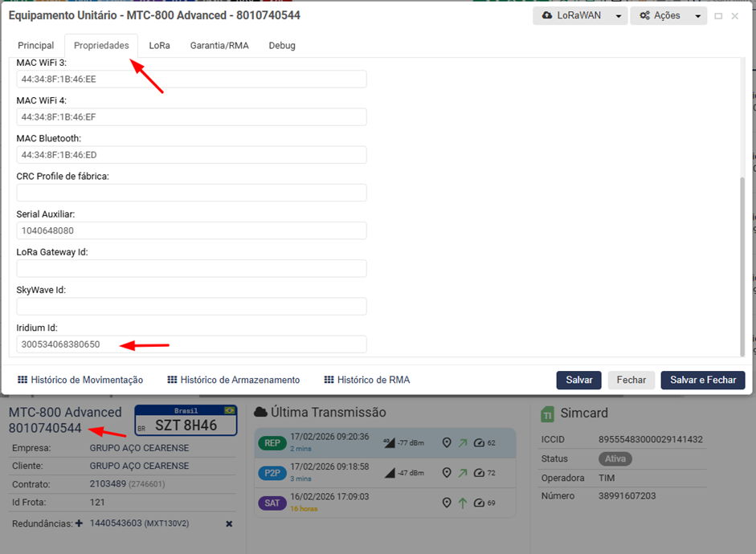The image size is (756, 554).
Task: Click green direction arrow in SAT row
Action: pos(463,503)
